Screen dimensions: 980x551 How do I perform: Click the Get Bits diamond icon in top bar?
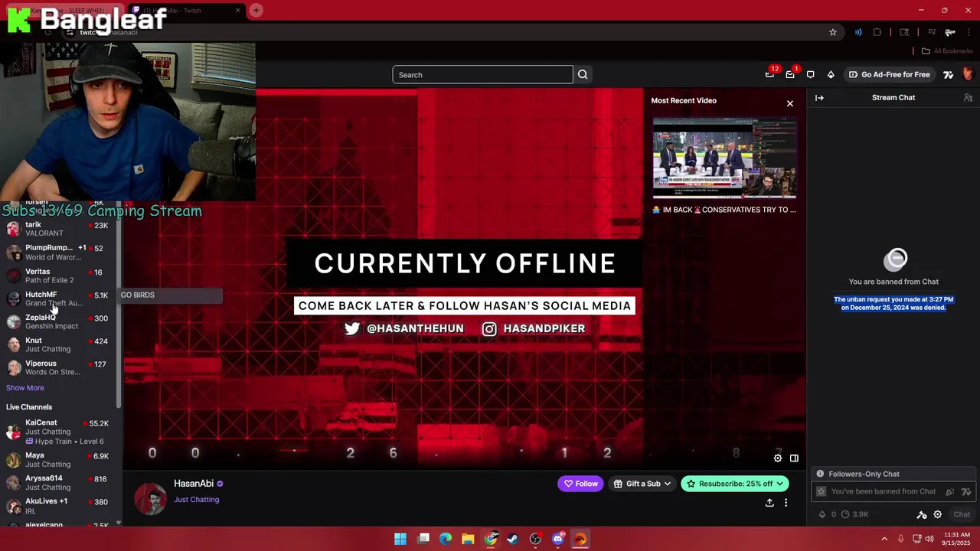[x=831, y=74]
